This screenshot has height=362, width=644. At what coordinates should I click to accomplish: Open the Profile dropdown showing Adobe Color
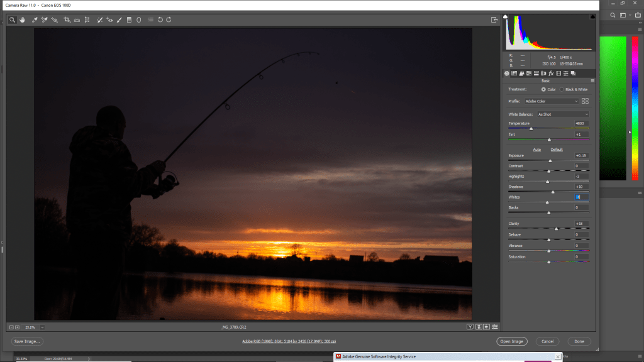click(552, 101)
